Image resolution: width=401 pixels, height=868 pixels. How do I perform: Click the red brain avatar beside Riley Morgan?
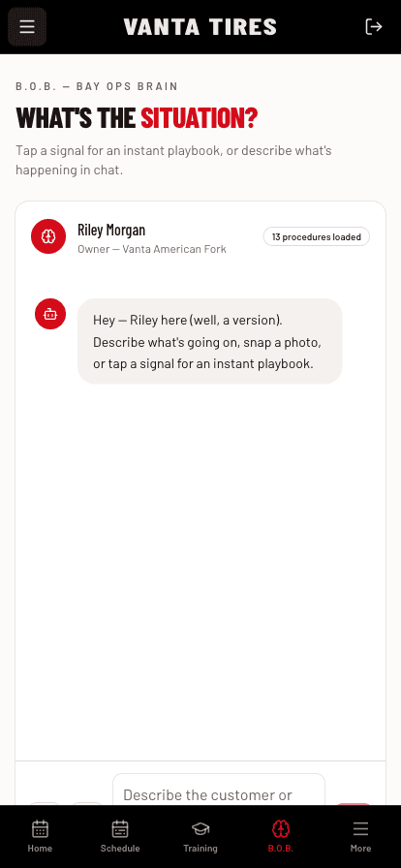pyautogui.click(x=48, y=236)
